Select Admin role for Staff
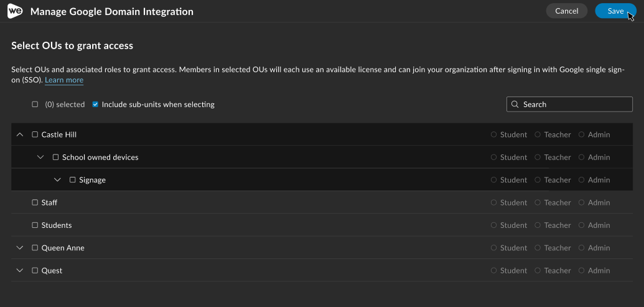This screenshot has height=307, width=644. pos(582,202)
